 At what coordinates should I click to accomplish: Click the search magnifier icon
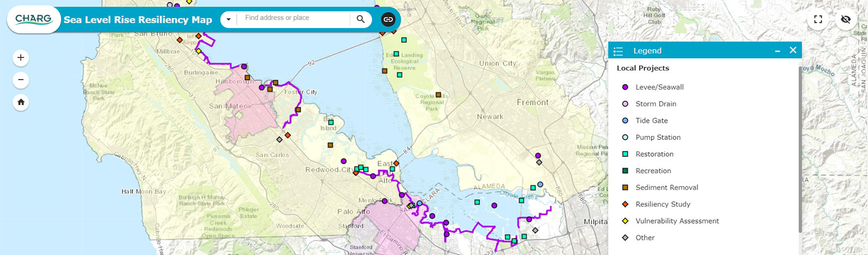point(361,20)
